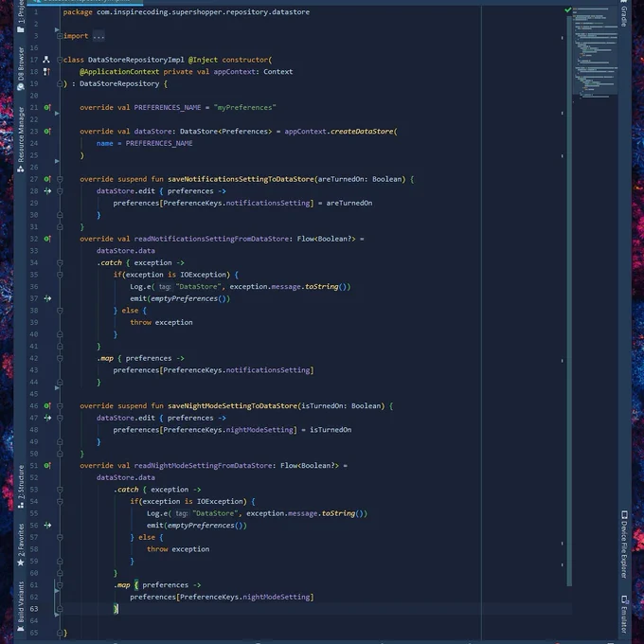This screenshot has height=644, width=644.
Task: Click isTurnedOn assignment on line 48
Action: (x=331, y=430)
